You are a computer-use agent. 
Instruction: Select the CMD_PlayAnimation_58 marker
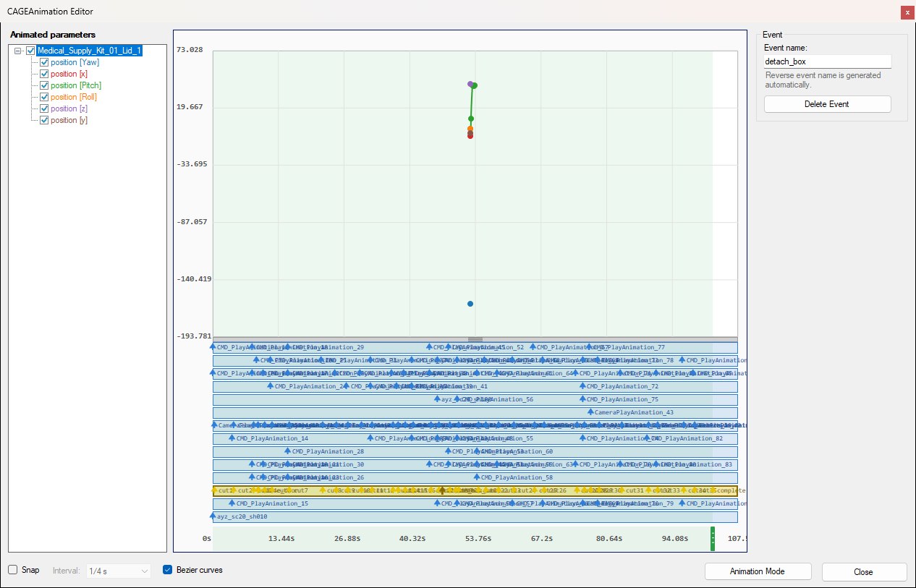tap(477, 477)
